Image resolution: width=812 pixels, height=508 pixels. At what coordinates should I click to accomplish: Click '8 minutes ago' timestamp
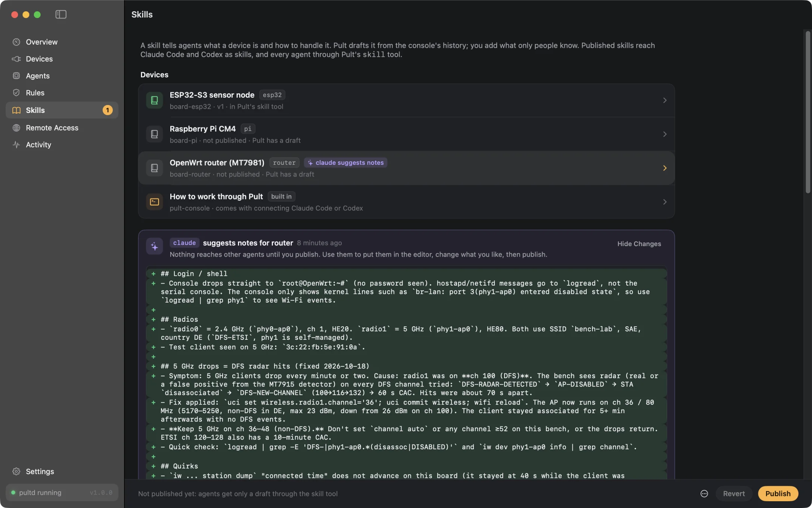pyautogui.click(x=319, y=243)
